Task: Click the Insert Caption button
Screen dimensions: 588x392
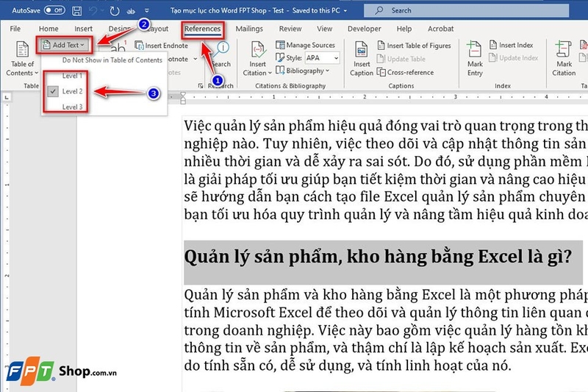Action: [361, 59]
